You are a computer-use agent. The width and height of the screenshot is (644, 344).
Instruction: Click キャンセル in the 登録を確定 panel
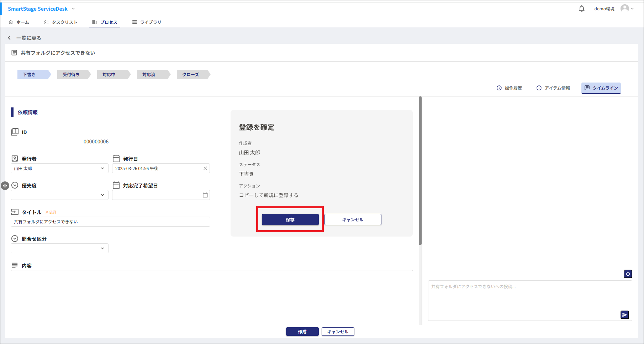pos(353,219)
